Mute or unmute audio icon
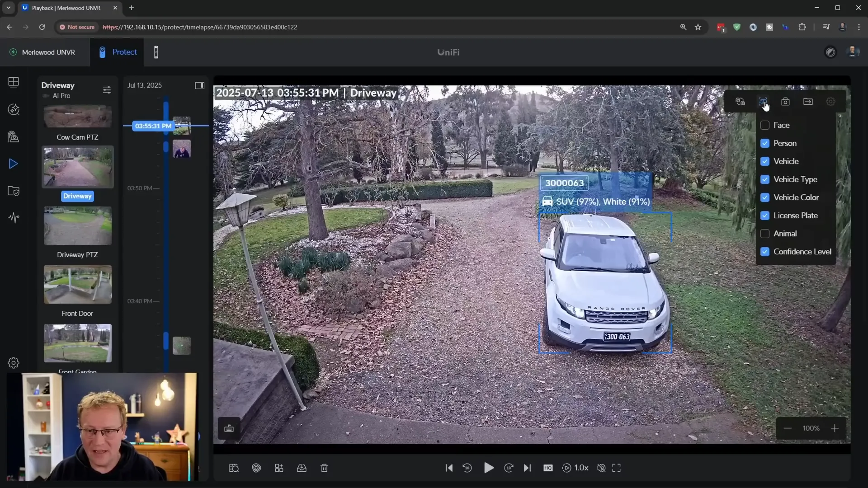Viewport: 868px width, 488px height. tap(601, 468)
